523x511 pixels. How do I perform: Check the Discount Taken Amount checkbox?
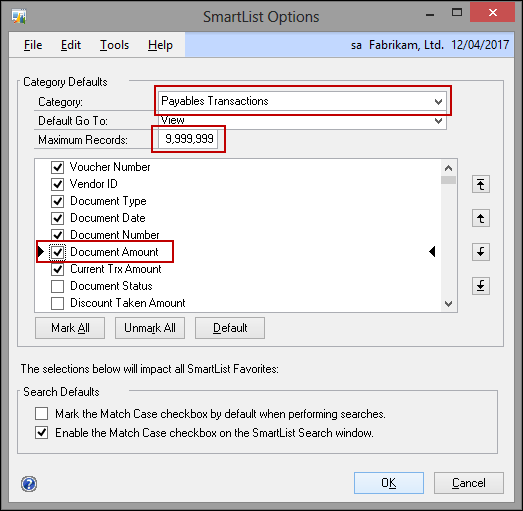pyautogui.click(x=57, y=303)
